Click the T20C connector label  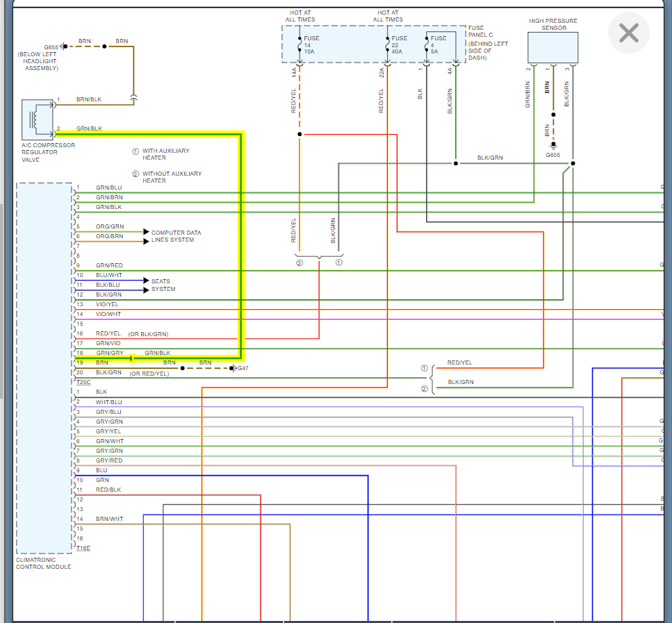83,382
